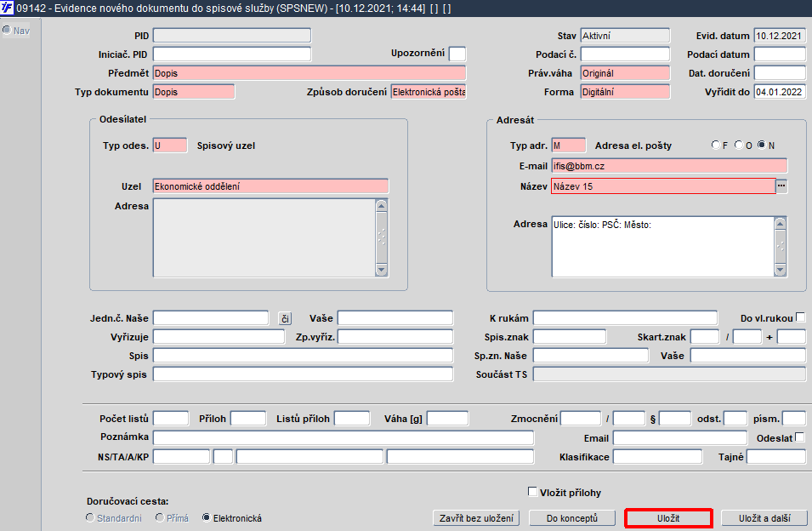Click the Evid. datum field
Image resolution: width=812 pixels, height=531 pixels.
pos(780,35)
